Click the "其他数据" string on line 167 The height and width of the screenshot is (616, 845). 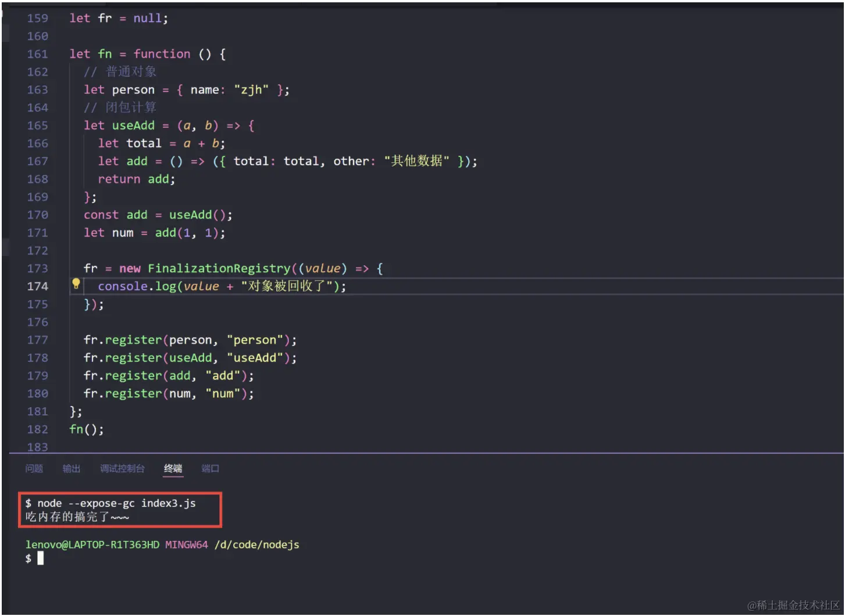[x=416, y=161]
